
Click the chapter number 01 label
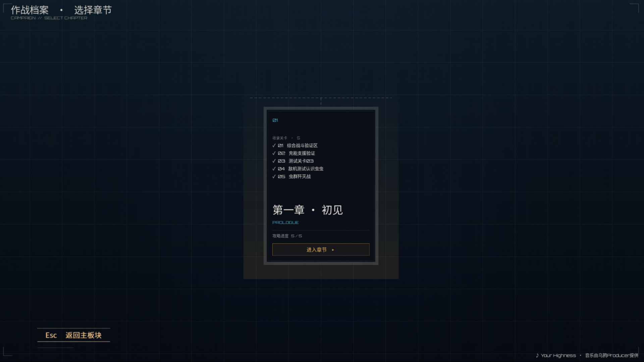(275, 120)
